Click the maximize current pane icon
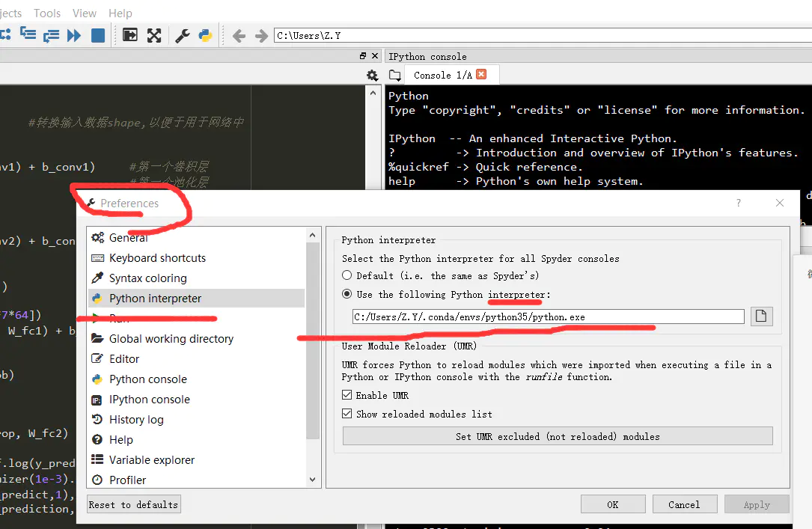Image resolution: width=812 pixels, height=529 pixels. click(130, 35)
